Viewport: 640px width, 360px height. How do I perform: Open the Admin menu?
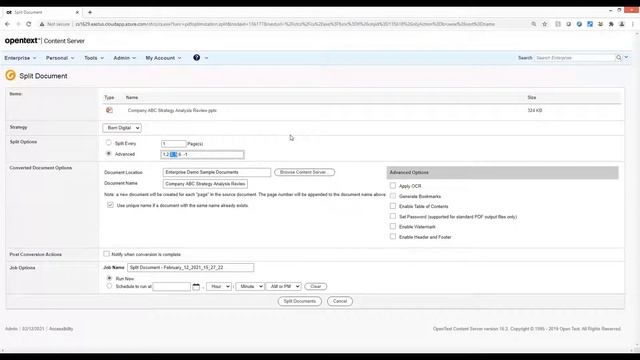click(124, 58)
